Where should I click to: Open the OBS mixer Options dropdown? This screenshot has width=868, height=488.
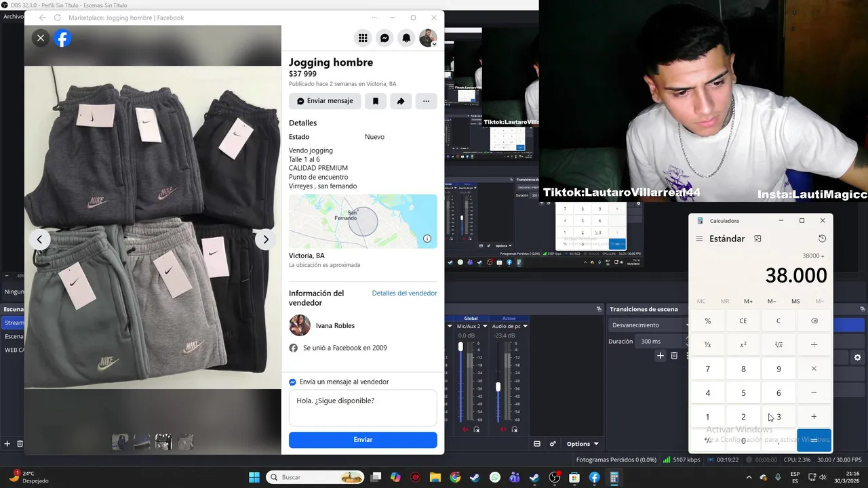point(583,444)
